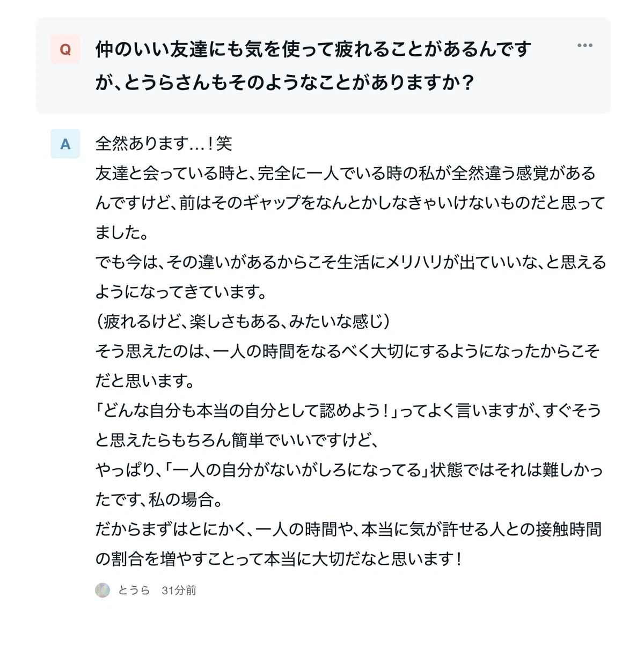This screenshot has height=649, width=644.
Task: Click the line と思えたらもちろん簡単でいいですけど、
Action: [x=237, y=440]
